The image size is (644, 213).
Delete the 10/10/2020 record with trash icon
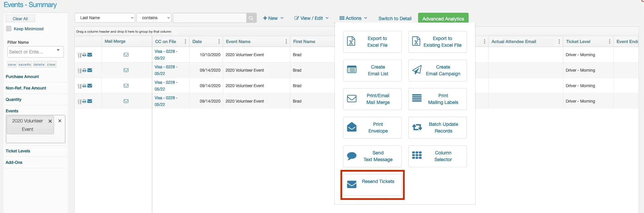pos(80,55)
